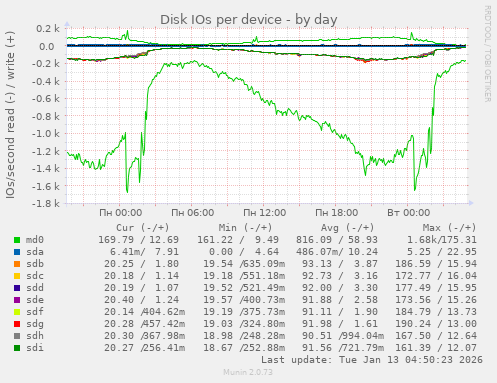Click the '0.2 k' y-axis label
497x383 pixels.
click(x=48, y=29)
